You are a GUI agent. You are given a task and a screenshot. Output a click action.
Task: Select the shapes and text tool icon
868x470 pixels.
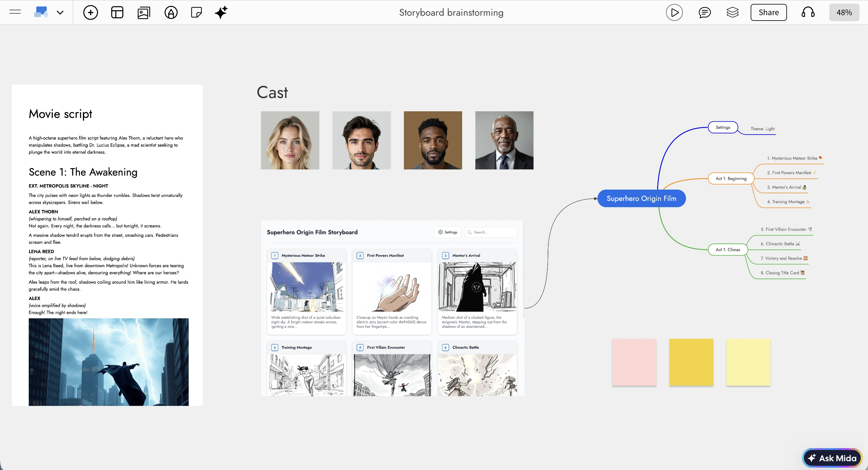point(171,12)
